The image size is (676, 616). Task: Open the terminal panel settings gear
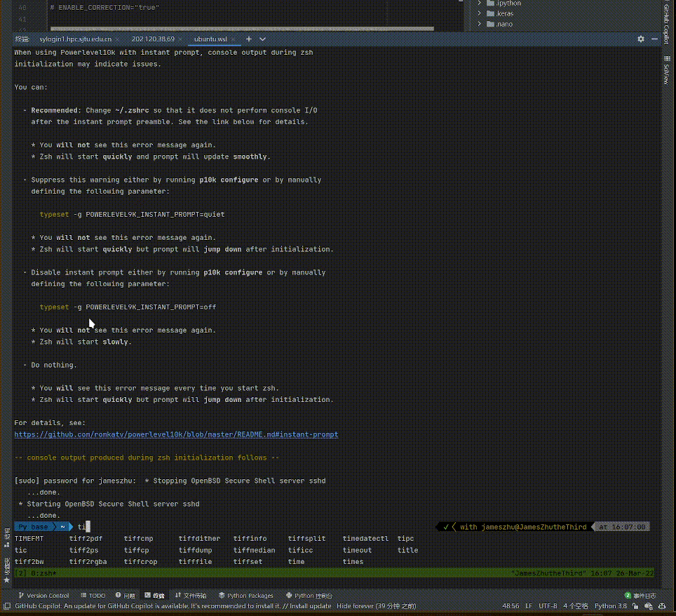coord(640,39)
